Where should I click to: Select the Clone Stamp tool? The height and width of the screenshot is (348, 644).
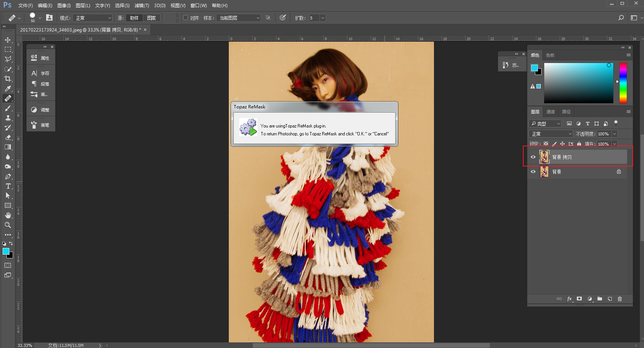(8, 118)
